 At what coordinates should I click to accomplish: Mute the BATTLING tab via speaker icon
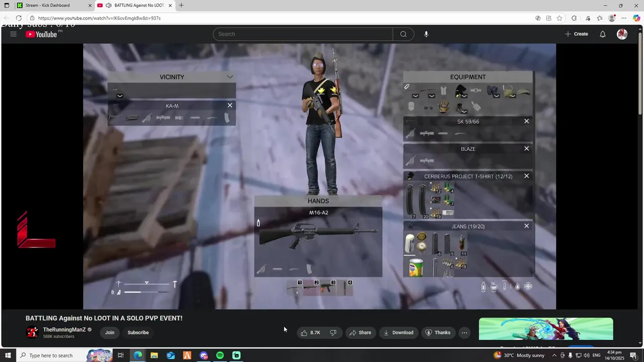coord(109,6)
